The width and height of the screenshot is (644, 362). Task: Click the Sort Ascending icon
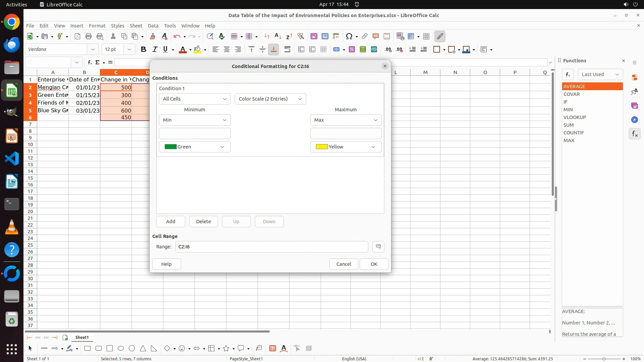(278, 37)
